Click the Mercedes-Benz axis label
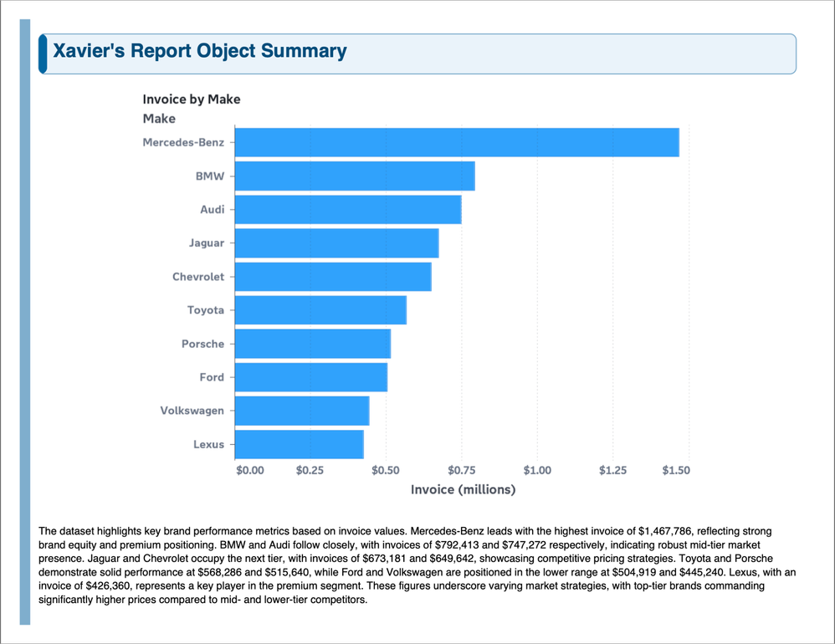 point(183,142)
